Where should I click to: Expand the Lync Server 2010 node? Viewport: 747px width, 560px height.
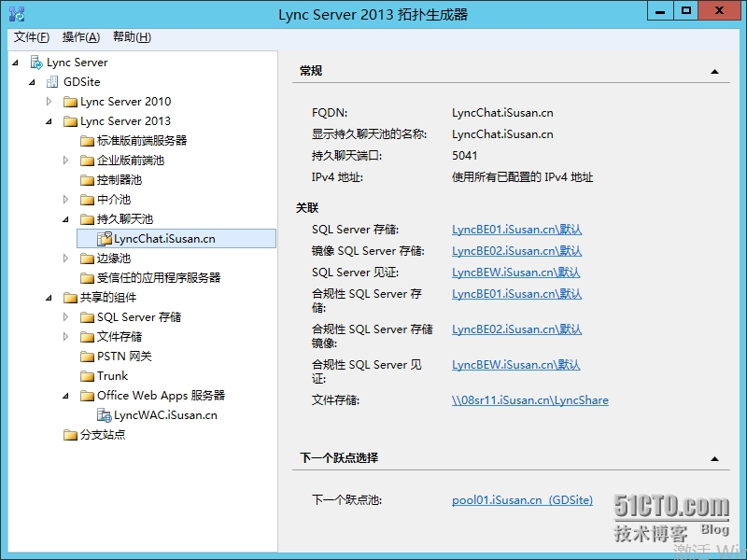coord(49,102)
